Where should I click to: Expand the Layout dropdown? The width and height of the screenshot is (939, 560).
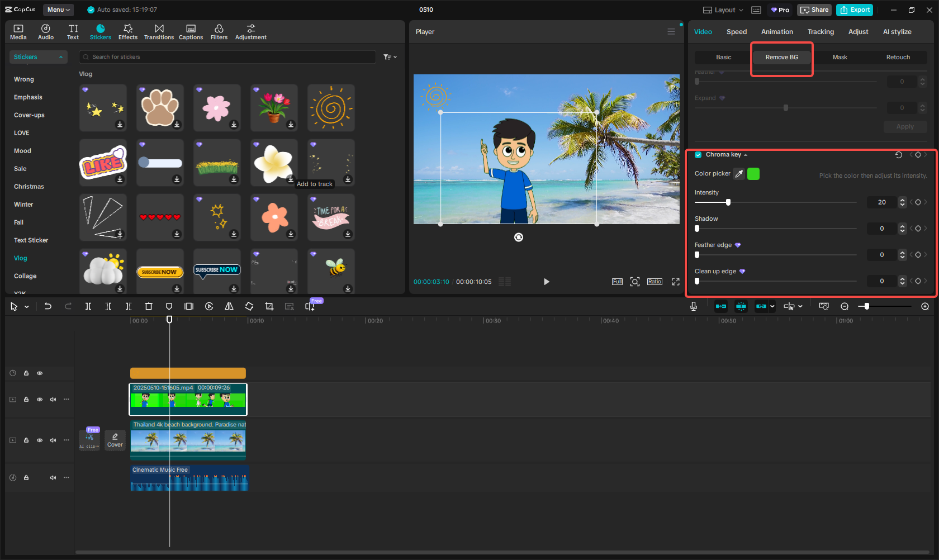pyautogui.click(x=723, y=10)
